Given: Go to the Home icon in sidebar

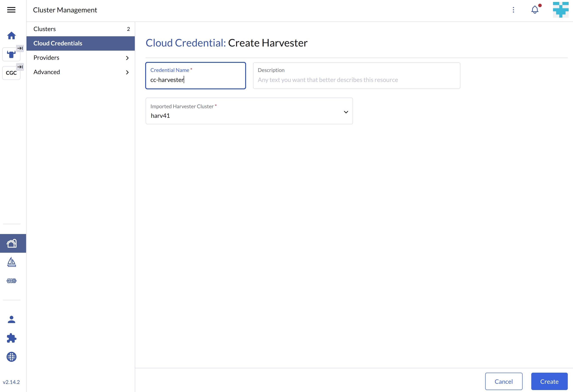Looking at the screenshot, I should (x=11, y=36).
